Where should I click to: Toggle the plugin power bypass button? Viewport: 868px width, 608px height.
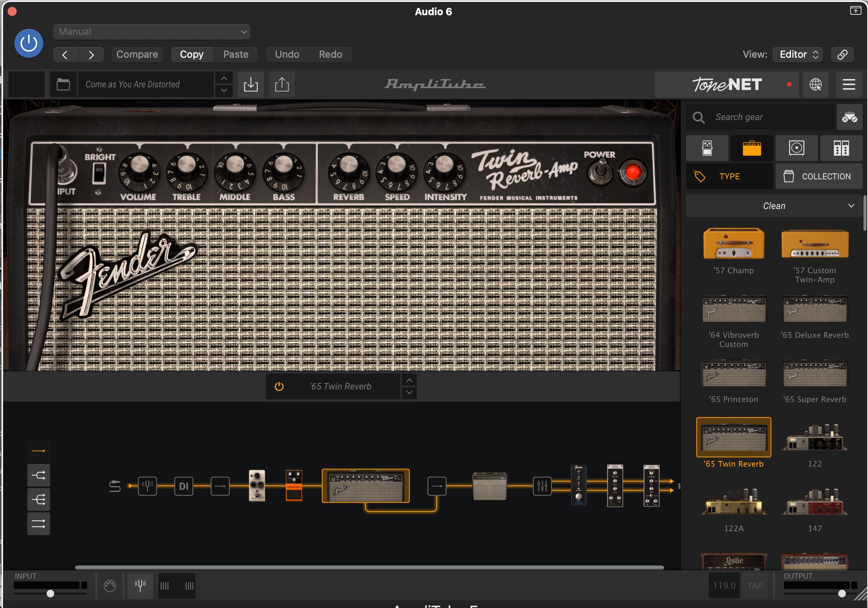tap(29, 43)
